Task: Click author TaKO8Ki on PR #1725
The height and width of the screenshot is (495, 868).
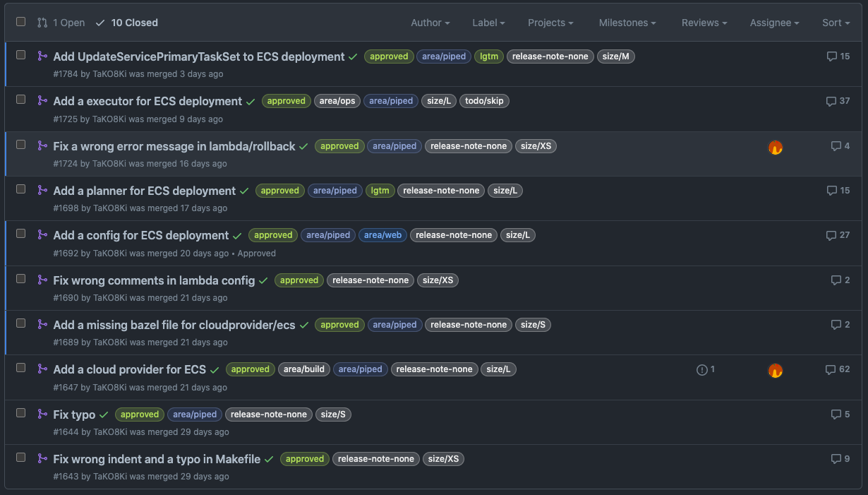Action: 109,119
